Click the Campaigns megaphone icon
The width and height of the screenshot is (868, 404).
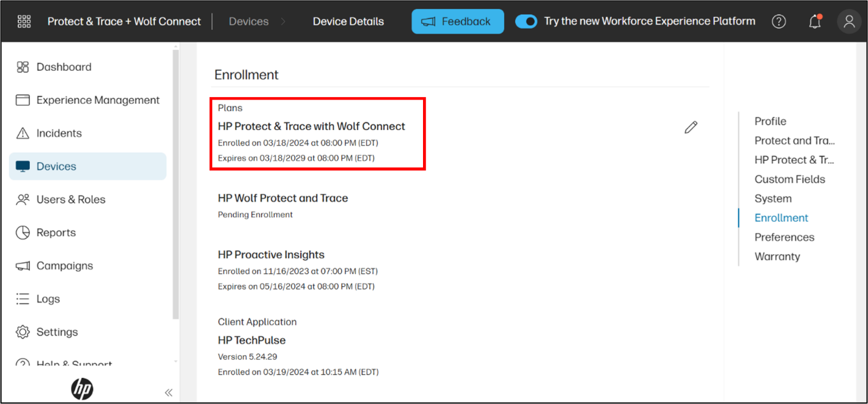(23, 265)
